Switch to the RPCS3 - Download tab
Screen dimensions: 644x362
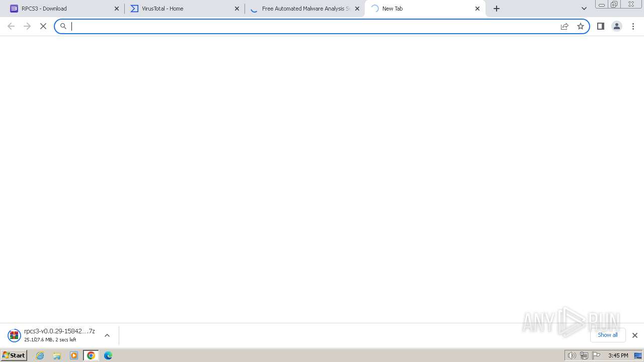point(63,9)
